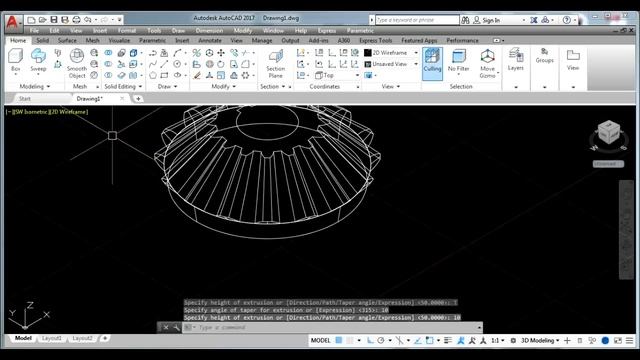Click the Autodesk Exchange X icon

[533, 20]
